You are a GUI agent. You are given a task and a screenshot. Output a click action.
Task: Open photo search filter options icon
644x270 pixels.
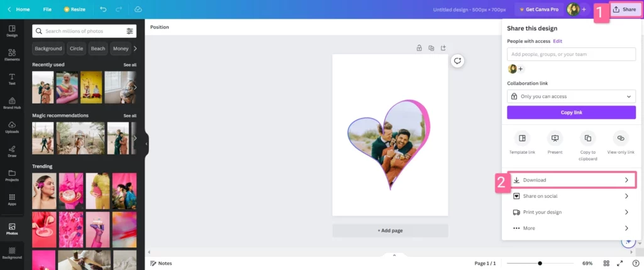(x=130, y=31)
